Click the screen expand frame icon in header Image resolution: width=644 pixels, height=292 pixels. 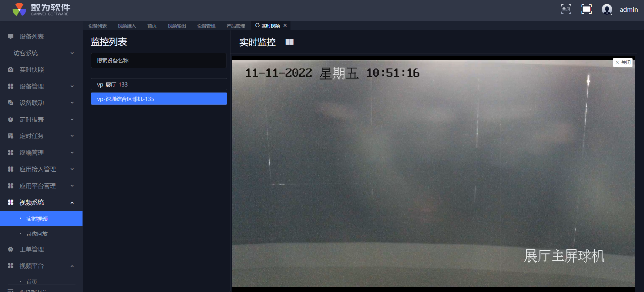586,9
